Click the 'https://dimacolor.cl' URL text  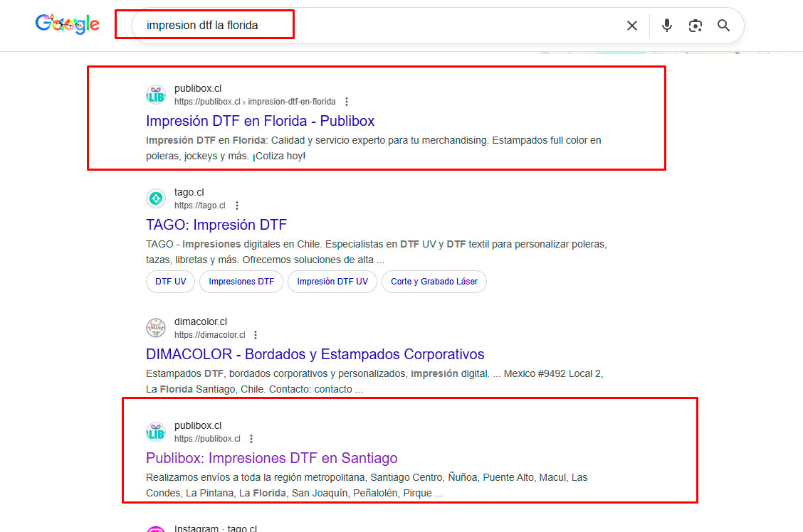click(209, 335)
